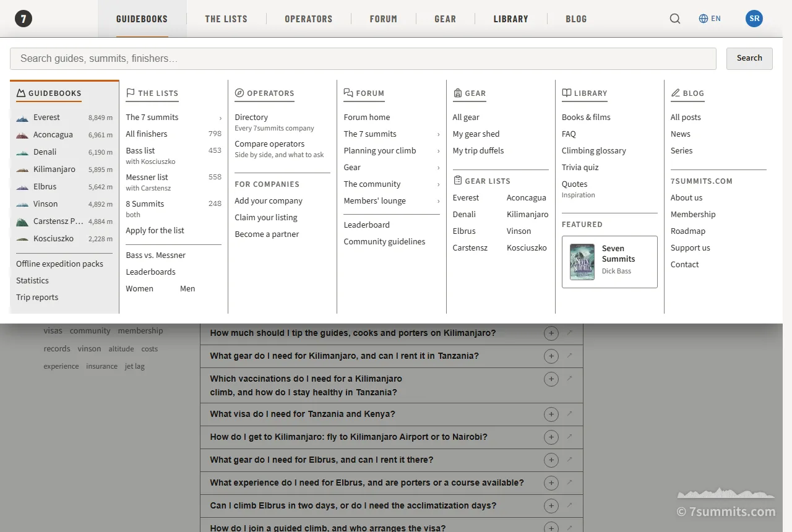Open the SR user avatar
Viewport: 792px width, 532px height.
click(x=754, y=19)
